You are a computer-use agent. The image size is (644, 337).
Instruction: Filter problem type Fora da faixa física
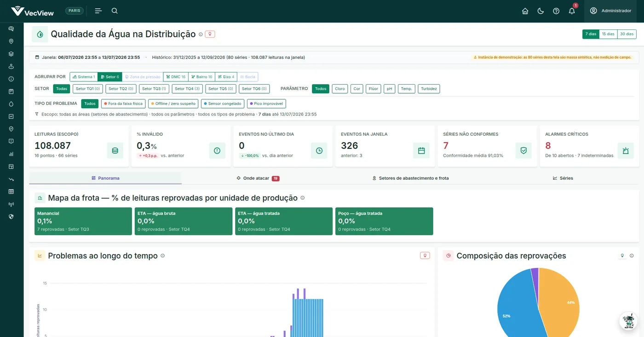tap(123, 103)
